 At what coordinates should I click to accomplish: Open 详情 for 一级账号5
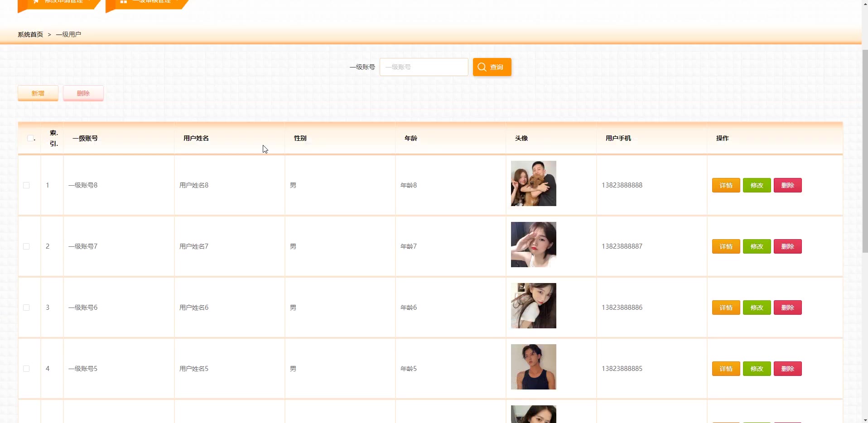[726, 369]
